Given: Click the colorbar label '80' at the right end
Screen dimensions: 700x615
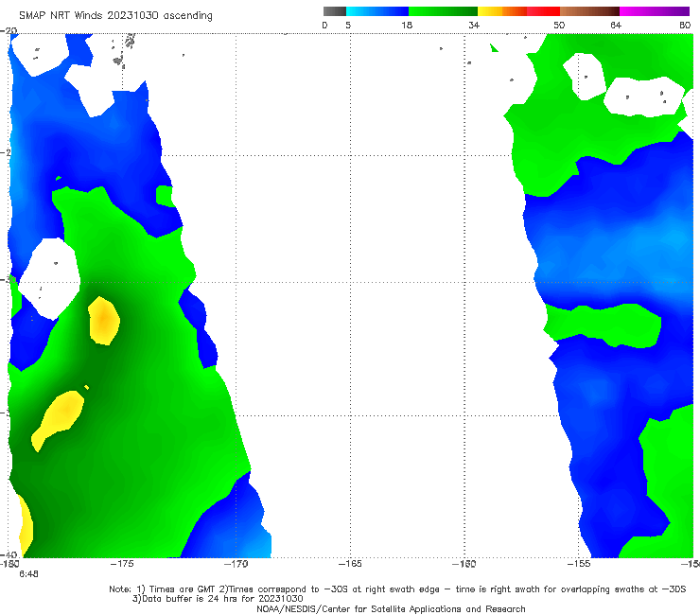Looking at the screenshot, I should 685,26.
